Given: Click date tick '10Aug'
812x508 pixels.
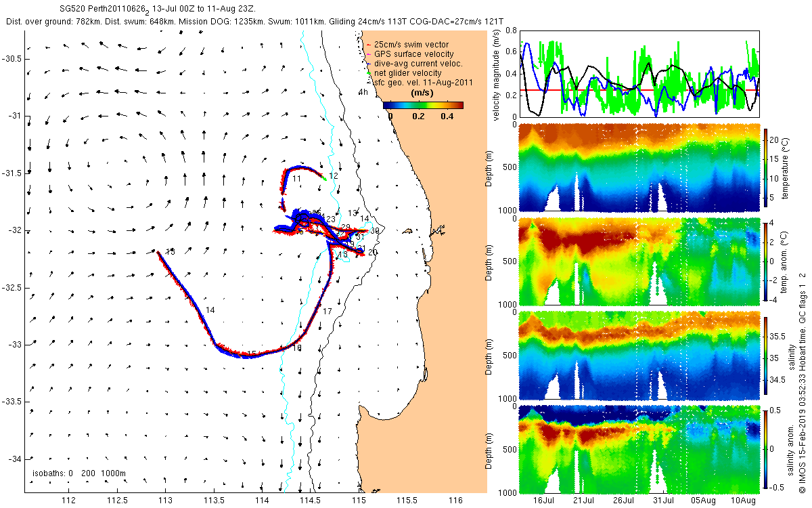Looking at the screenshot, I should click(744, 501).
